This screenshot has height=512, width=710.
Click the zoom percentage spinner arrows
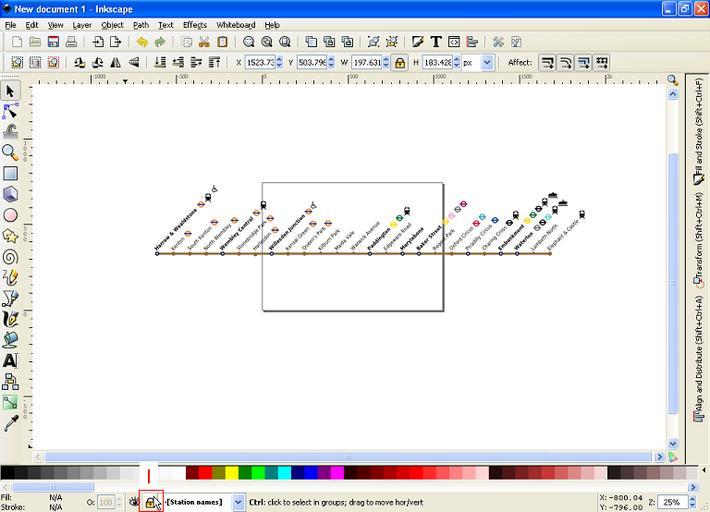click(x=692, y=502)
